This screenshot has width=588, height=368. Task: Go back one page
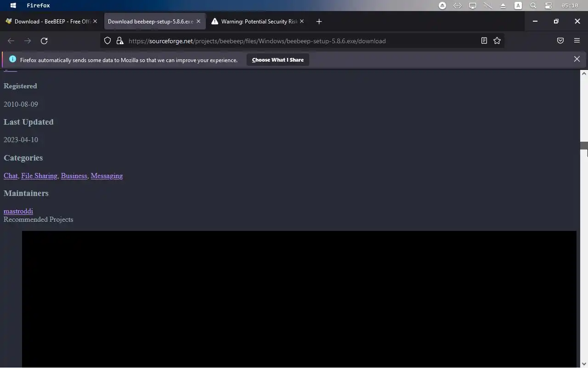point(11,41)
